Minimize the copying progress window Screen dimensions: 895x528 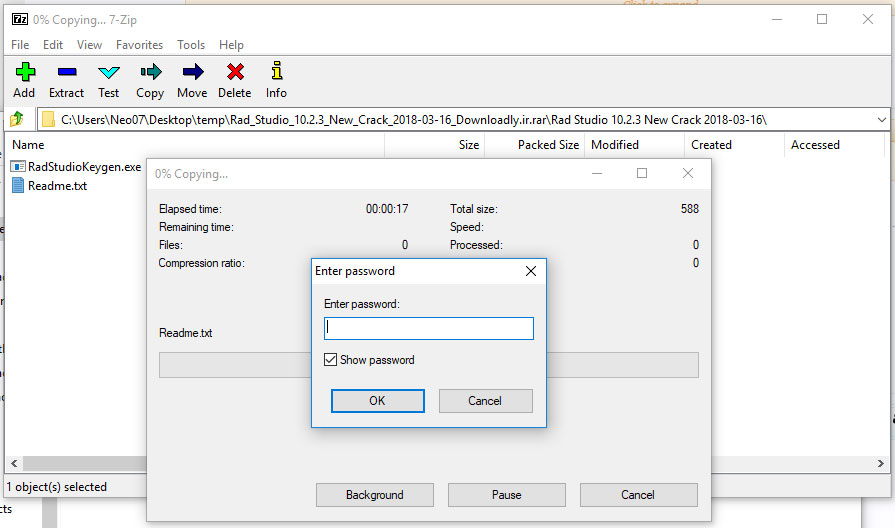click(x=597, y=173)
